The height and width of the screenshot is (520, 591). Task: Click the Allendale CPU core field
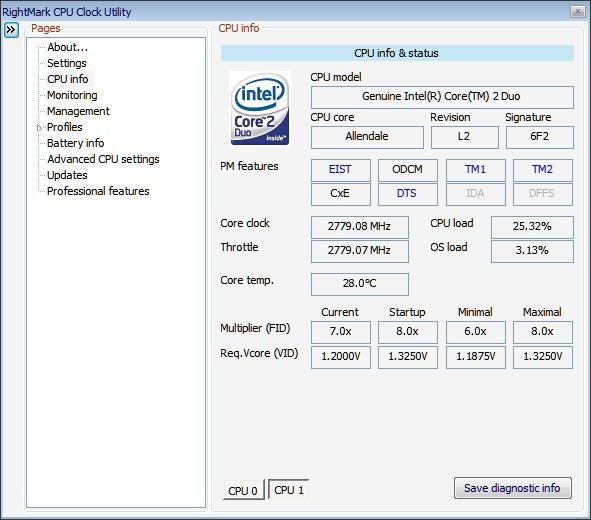tap(367, 137)
